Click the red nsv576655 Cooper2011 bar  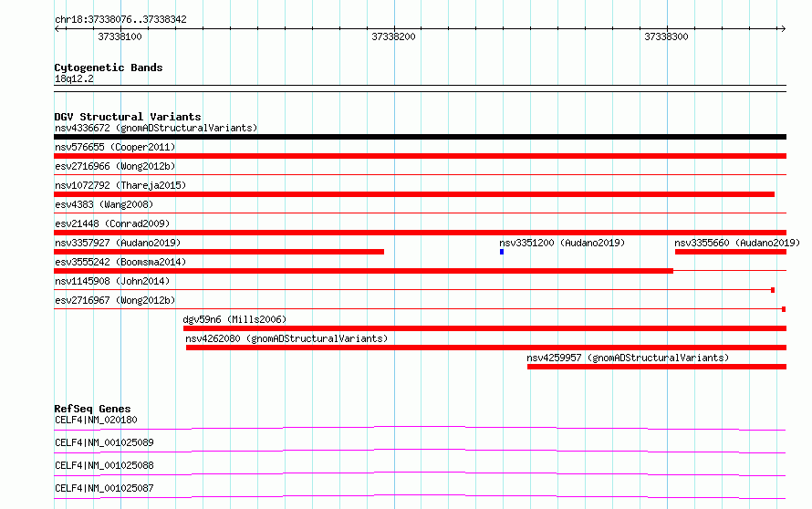point(420,156)
